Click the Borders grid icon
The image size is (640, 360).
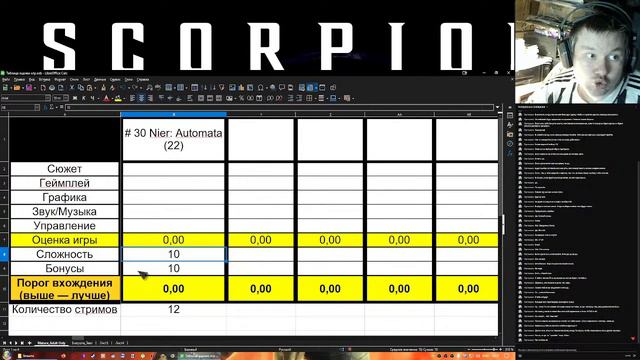(x=309, y=98)
